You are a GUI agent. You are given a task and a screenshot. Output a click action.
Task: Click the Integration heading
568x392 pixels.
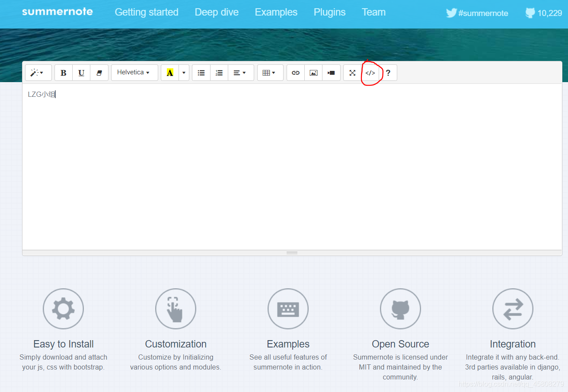point(513,344)
